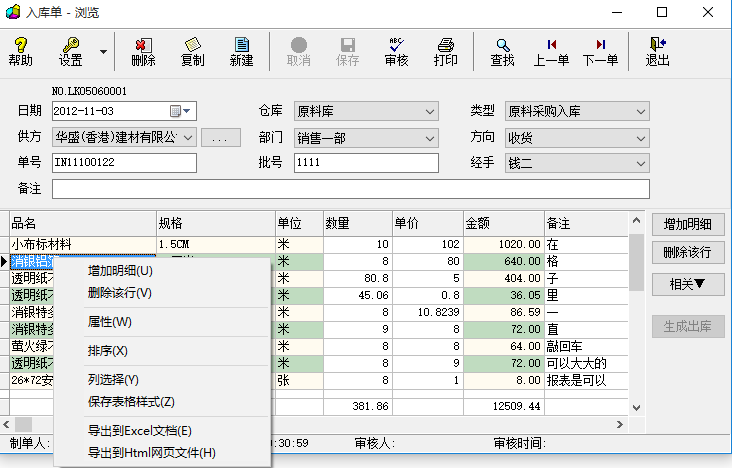This screenshot has width=732, height=468.
Task: Click the 增加明细 button on right
Action: [x=687, y=224]
